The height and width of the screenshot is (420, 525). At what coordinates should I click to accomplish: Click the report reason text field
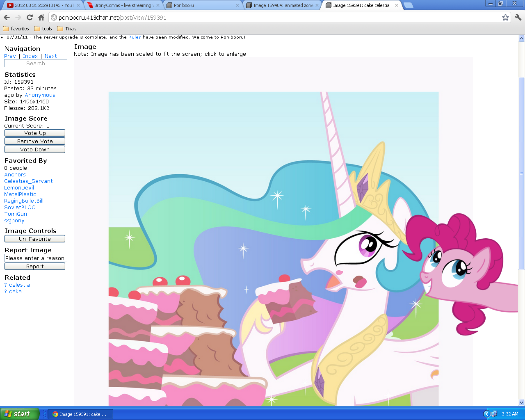pos(36,258)
